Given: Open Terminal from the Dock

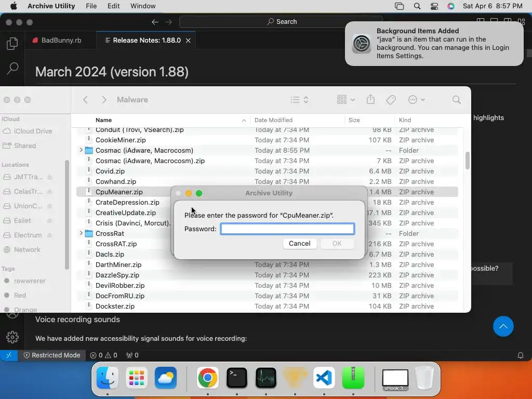Looking at the screenshot, I should click(236, 378).
